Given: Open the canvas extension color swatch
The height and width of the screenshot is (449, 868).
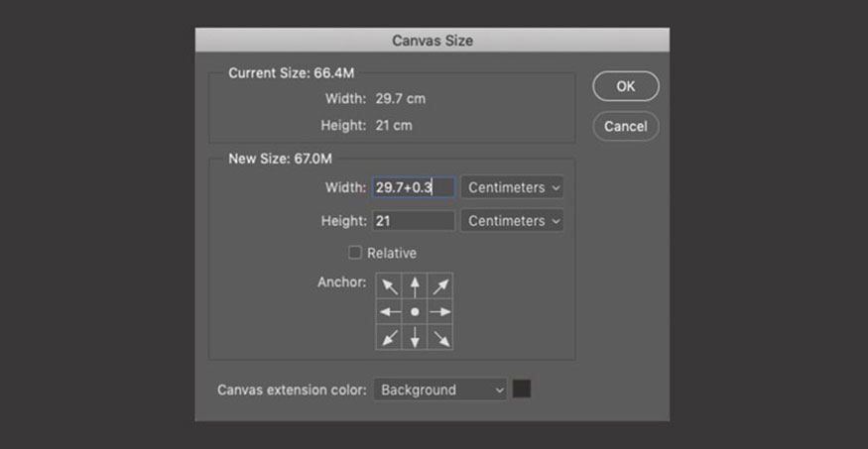Looking at the screenshot, I should pyautogui.click(x=522, y=389).
